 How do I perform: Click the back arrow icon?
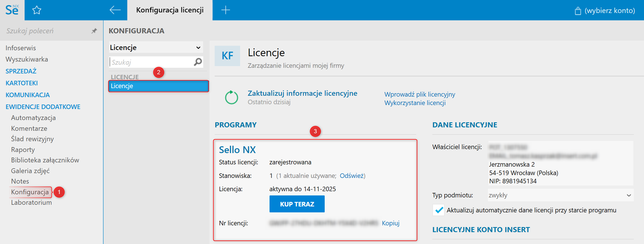pos(115,10)
